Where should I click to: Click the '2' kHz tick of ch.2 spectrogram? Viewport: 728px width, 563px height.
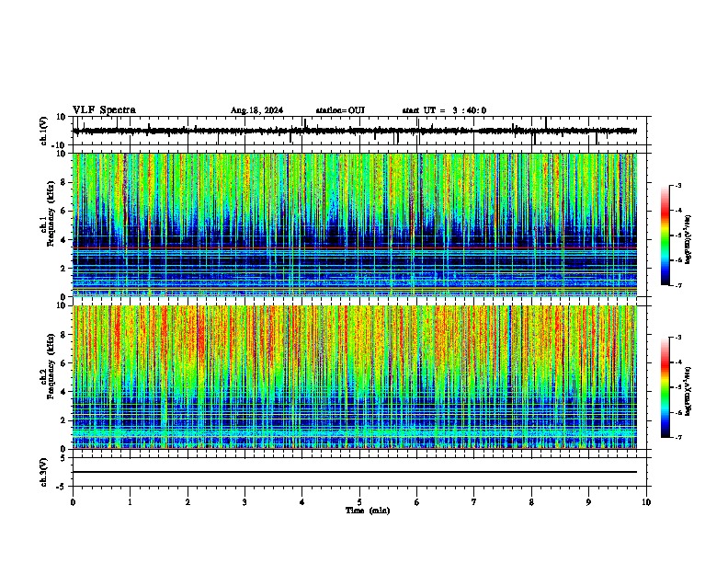pyautogui.click(x=65, y=420)
